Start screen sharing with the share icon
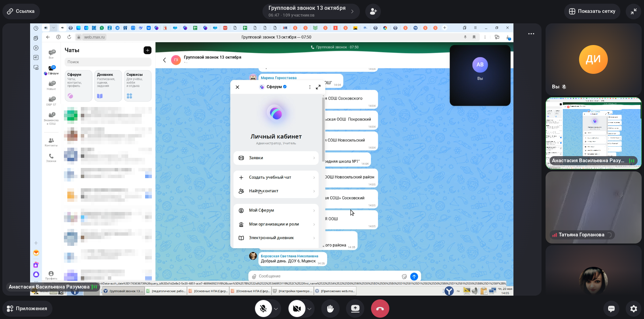 click(x=355, y=309)
